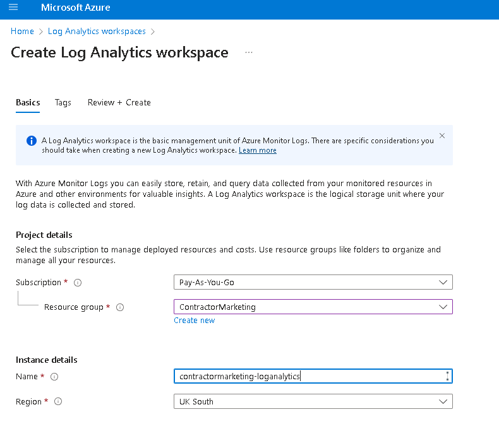Click the ellipsis next to the page title
Image resolution: width=499 pixels, height=448 pixels.
point(249,52)
